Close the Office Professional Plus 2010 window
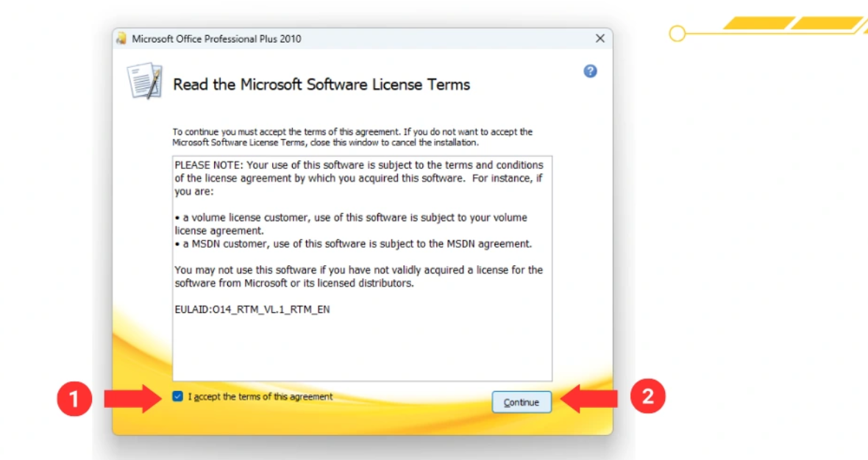Image resolution: width=868 pixels, height=460 pixels. pyautogui.click(x=600, y=39)
